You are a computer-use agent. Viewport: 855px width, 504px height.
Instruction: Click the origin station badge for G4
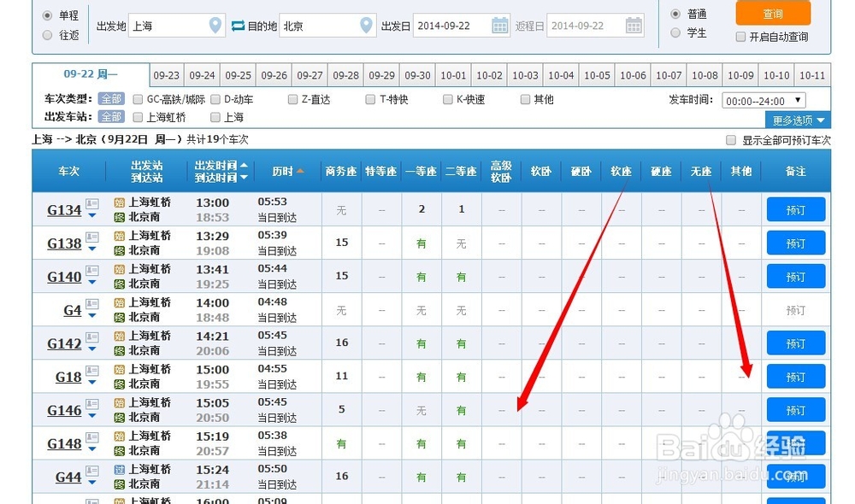(120, 302)
